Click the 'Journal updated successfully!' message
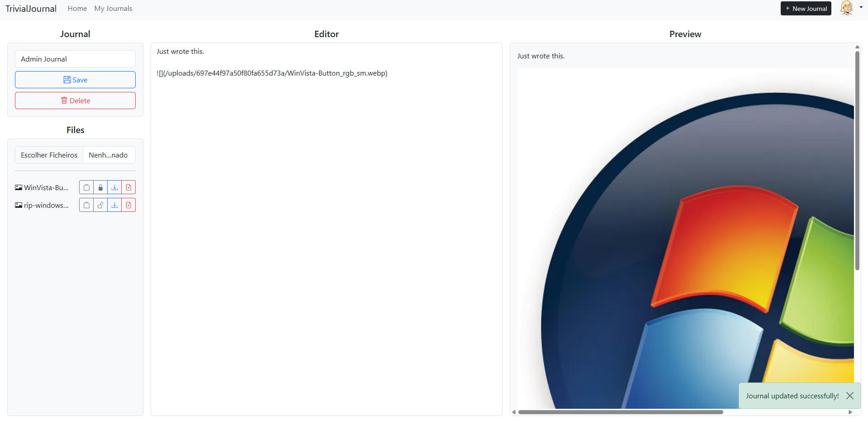The image size is (868, 421). tap(792, 396)
